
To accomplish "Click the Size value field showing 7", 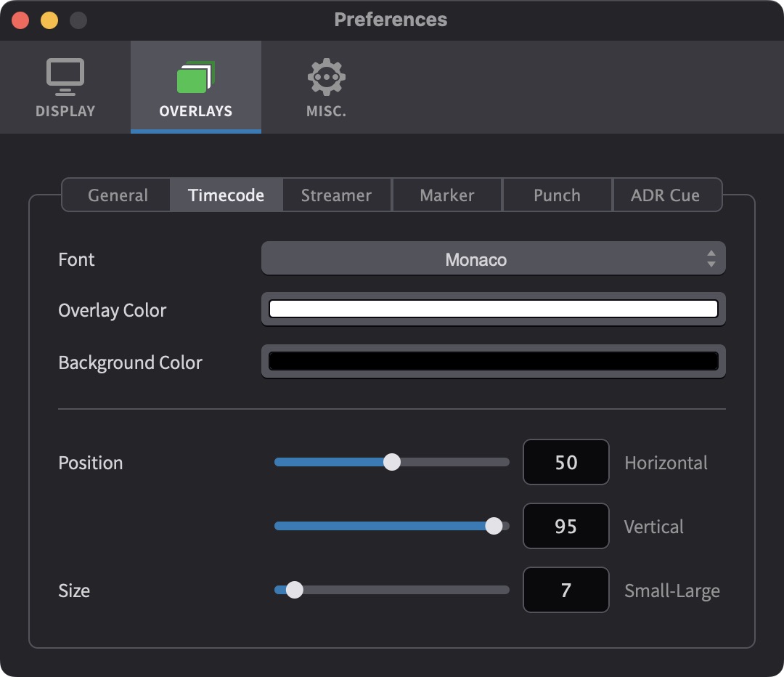I will pos(566,590).
